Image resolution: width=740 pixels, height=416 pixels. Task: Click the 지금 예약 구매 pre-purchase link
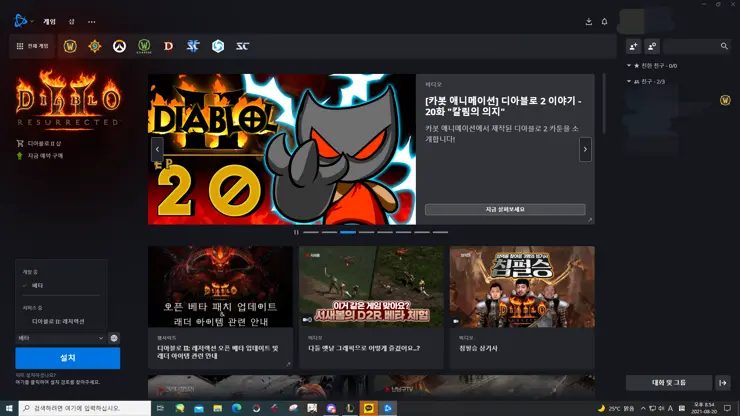click(x=40, y=156)
